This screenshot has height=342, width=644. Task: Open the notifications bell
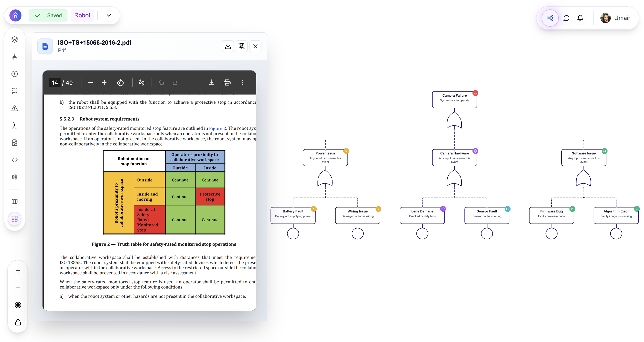tap(580, 18)
